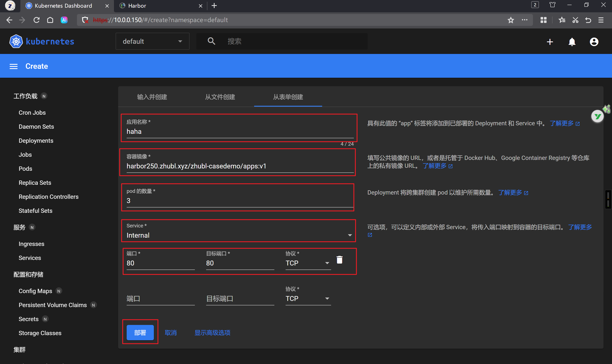Click the trash icon to delete port mapping

click(339, 260)
